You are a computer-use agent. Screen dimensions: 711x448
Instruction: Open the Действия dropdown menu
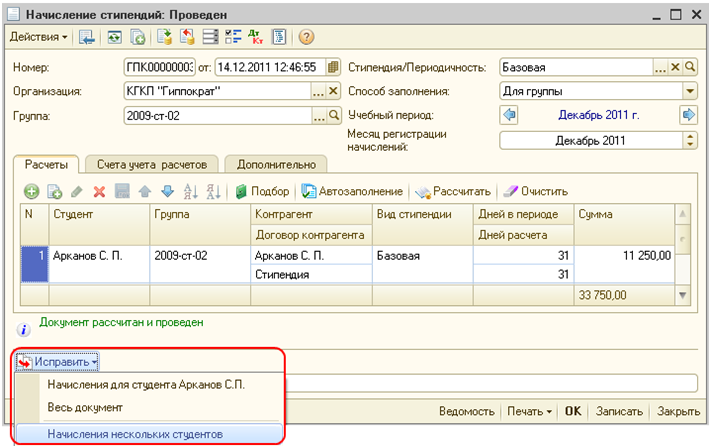tap(39, 37)
